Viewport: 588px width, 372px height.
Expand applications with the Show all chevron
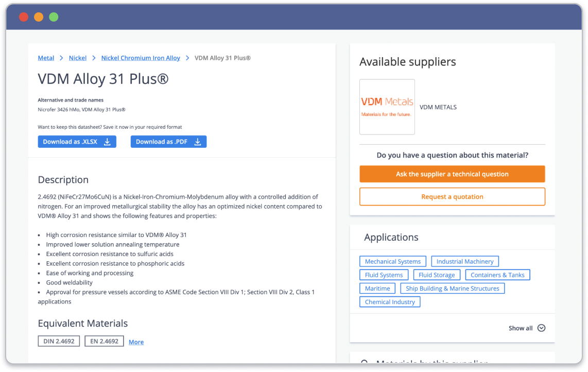(541, 328)
